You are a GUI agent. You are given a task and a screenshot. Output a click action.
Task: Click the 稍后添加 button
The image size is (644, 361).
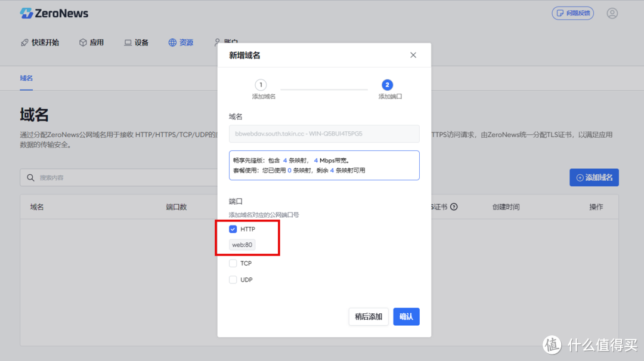click(x=369, y=317)
